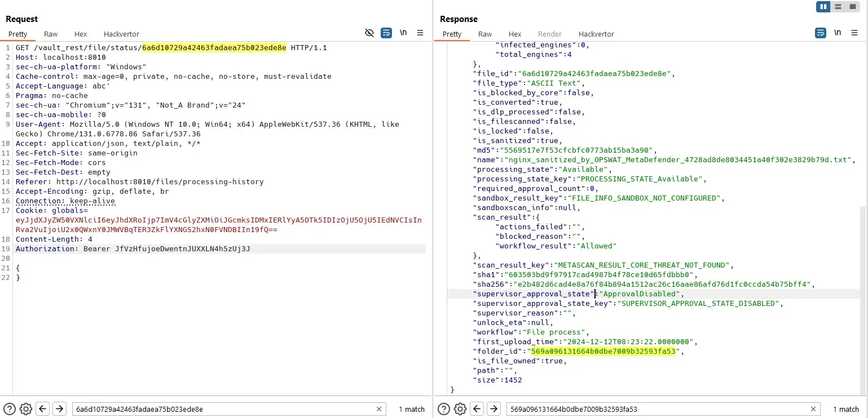Toggle \n non-printable characters in Request
This screenshot has width=868, height=418.
coord(403,33)
